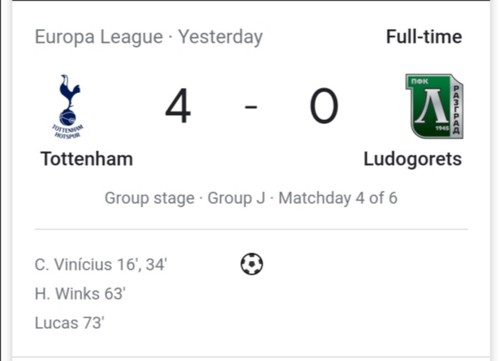Click the Group J text

236,198
